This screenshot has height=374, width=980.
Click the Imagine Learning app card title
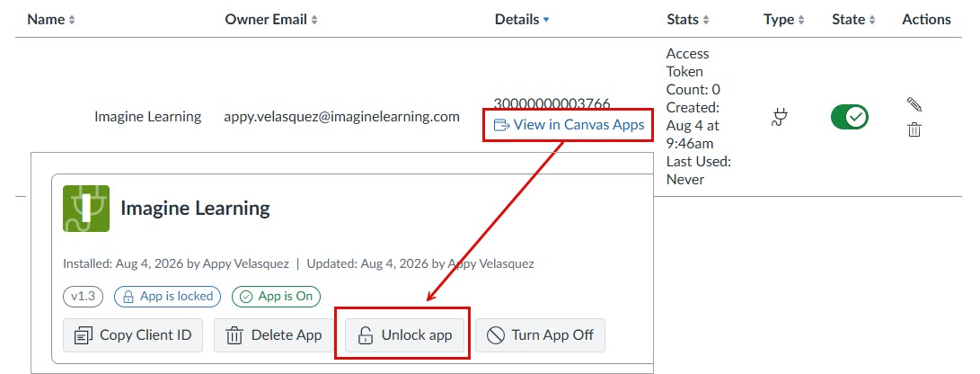[195, 209]
